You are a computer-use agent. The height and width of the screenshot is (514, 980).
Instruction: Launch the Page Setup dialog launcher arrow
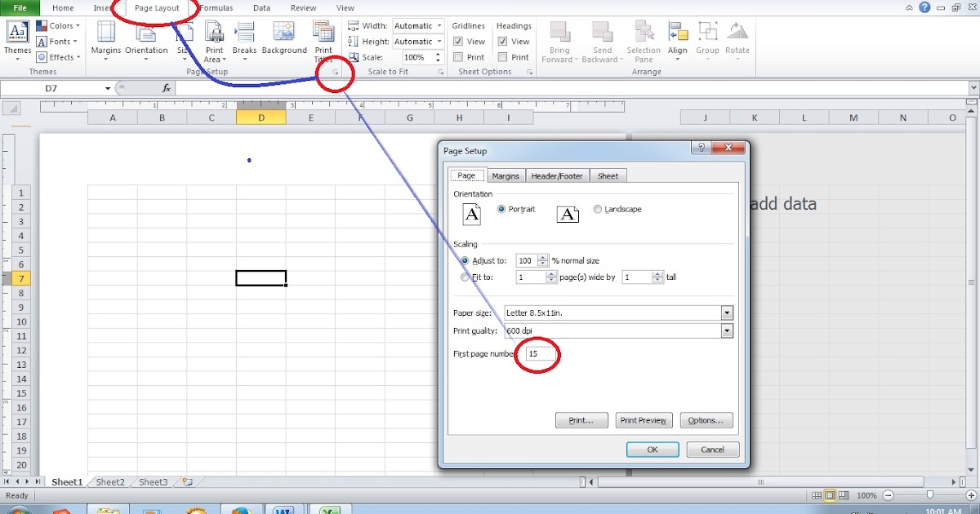[x=335, y=73]
